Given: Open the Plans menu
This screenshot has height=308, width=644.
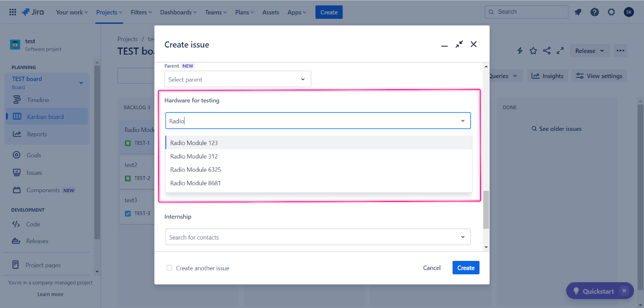Looking at the screenshot, I should 244,12.
